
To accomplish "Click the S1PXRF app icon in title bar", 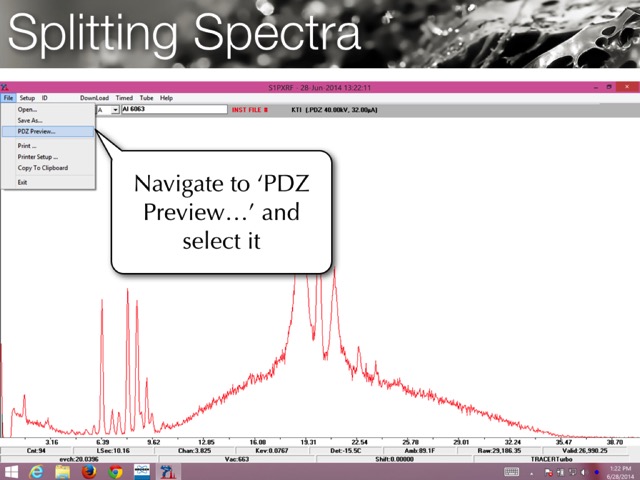I will pyautogui.click(x=6, y=87).
